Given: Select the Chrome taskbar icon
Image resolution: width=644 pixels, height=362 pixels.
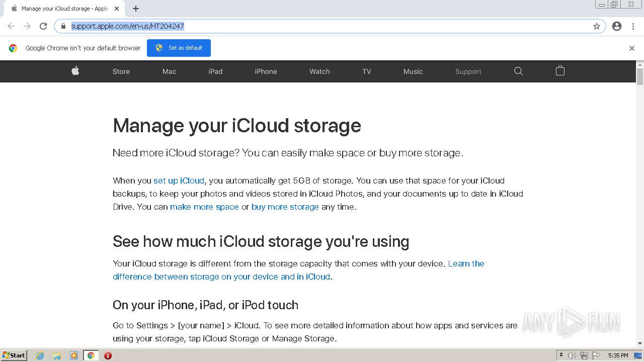Looking at the screenshot, I should tap(91, 355).
